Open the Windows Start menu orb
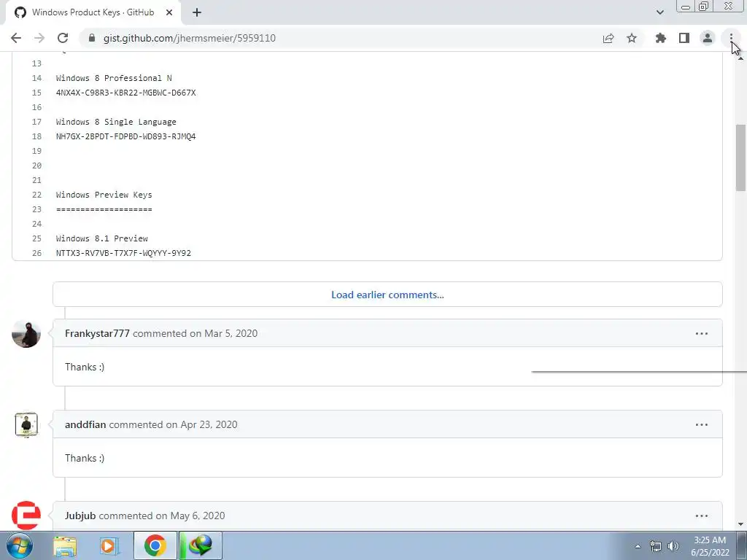 (19, 545)
